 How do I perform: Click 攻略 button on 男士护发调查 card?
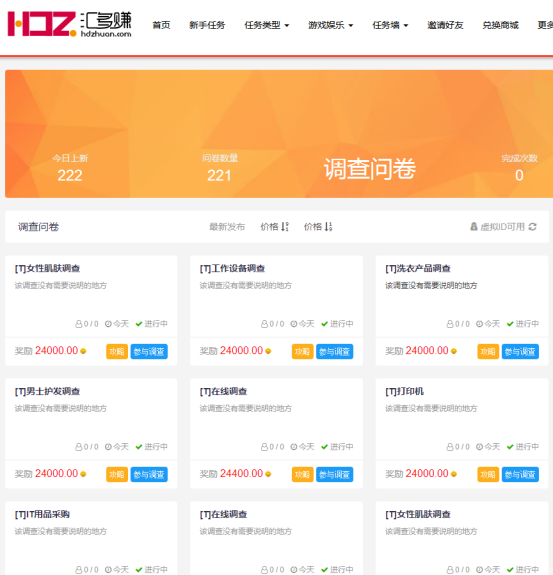[117, 474]
